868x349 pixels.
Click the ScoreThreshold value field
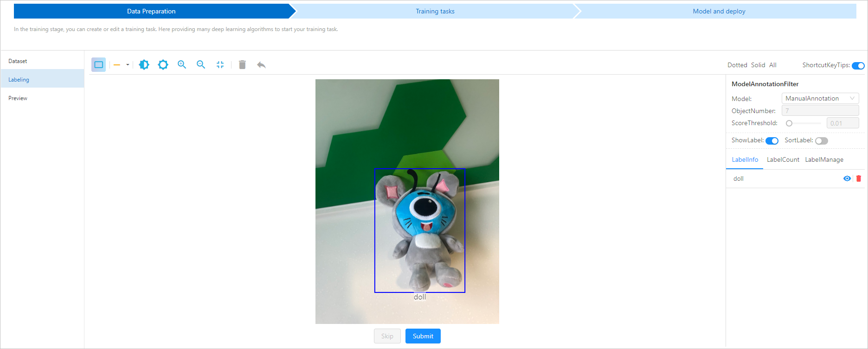[x=842, y=123]
